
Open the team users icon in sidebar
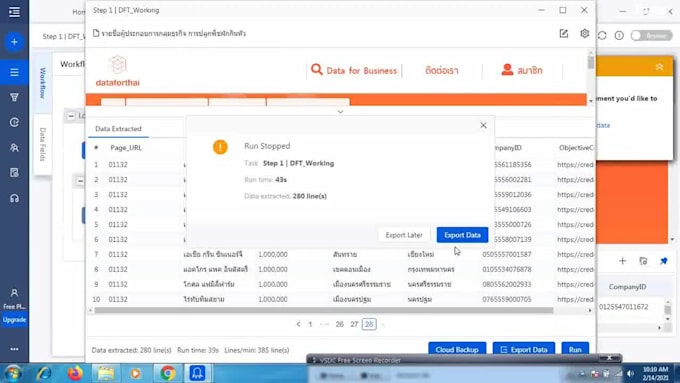point(14,147)
